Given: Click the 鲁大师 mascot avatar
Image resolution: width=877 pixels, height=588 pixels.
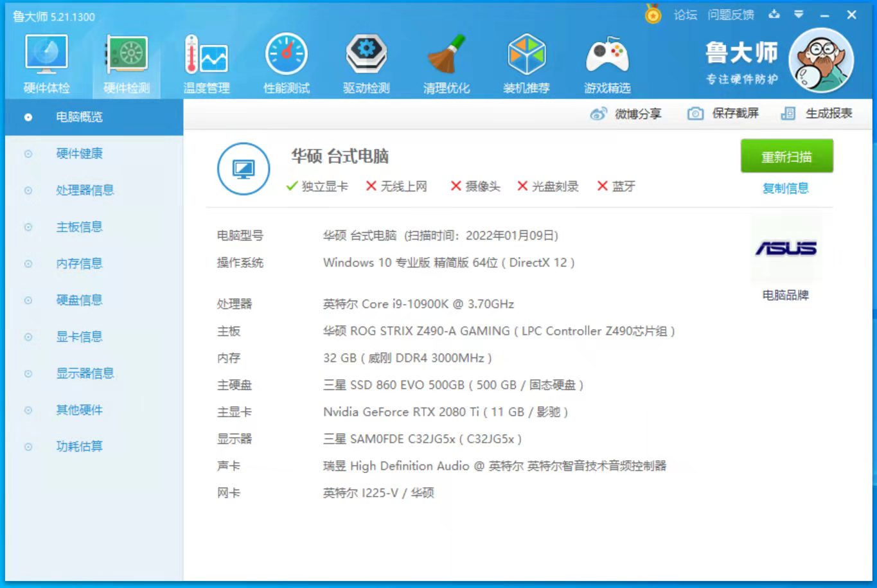Looking at the screenshot, I should pyautogui.click(x=821, y=61).
